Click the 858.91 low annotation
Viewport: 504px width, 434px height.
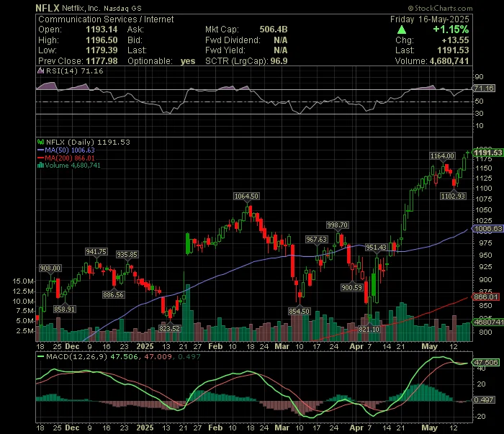(64, 309)
